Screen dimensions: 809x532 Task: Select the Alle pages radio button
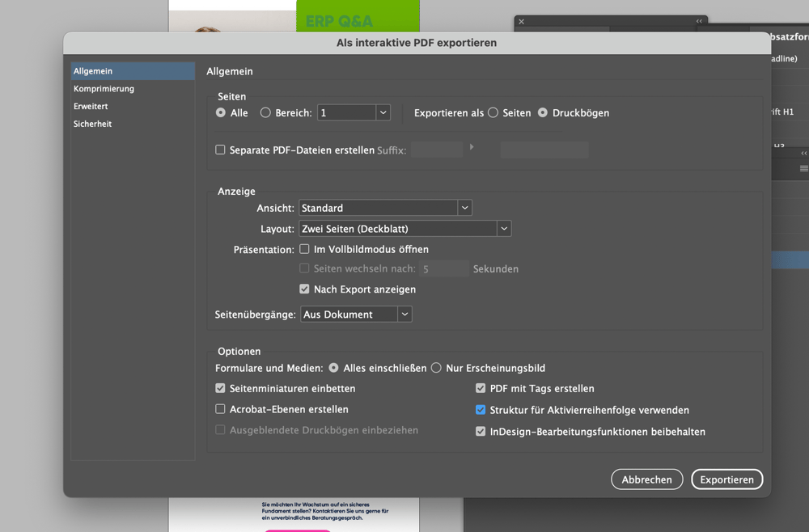[x=221, y=112]
